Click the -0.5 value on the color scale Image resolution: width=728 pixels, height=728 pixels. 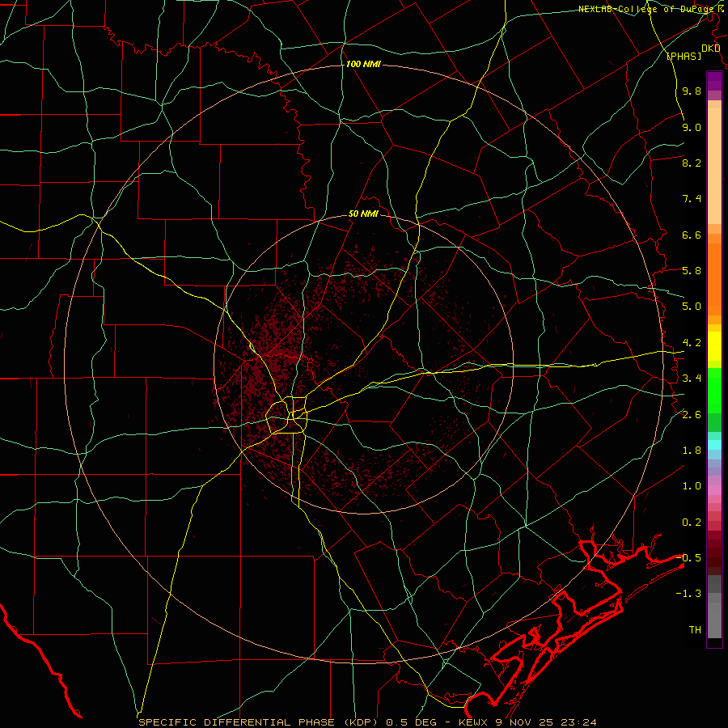pos(688,558)
